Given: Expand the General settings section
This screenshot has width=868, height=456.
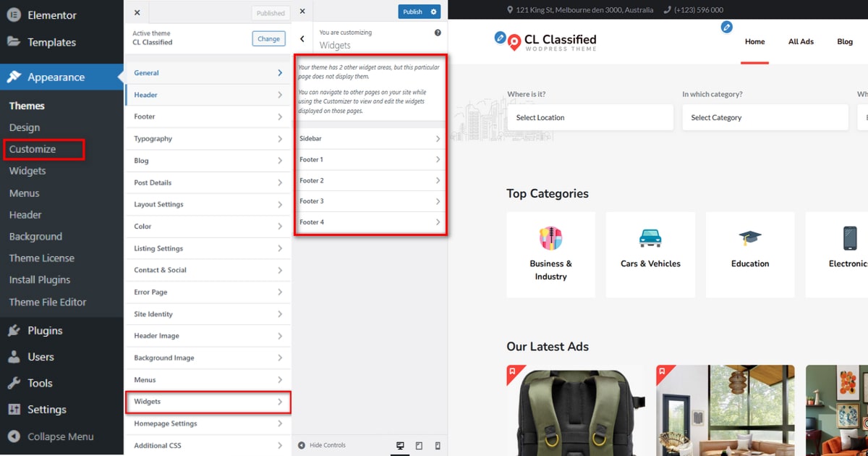Looking at the screenshot, I should coord(208,73).
